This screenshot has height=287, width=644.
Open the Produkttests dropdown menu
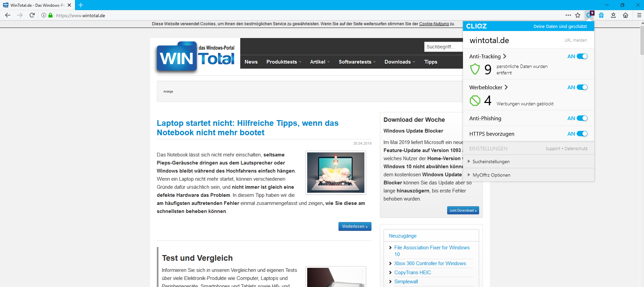(284, 62)
